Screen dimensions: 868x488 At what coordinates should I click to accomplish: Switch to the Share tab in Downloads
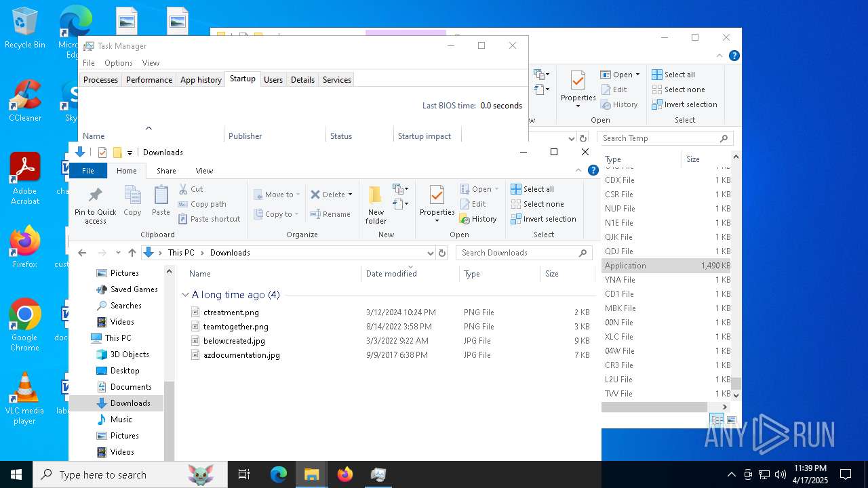click(x=166, y=171)
